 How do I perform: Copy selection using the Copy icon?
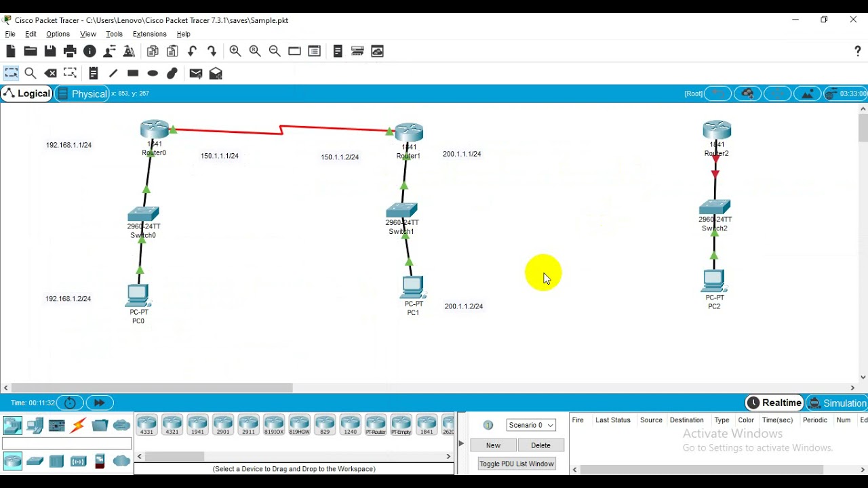[153, 52]
